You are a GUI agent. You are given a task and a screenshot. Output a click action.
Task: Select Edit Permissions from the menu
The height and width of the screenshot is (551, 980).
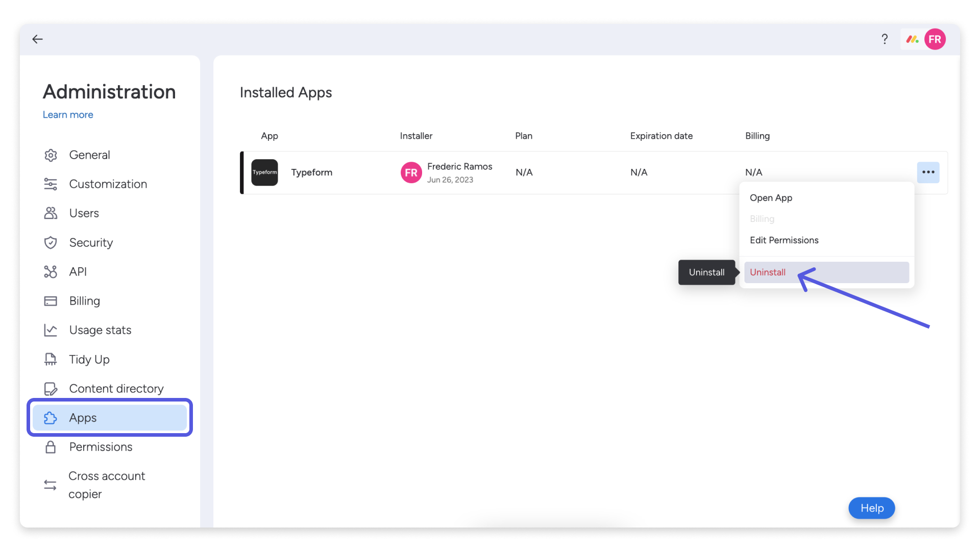tap(784, 240)
